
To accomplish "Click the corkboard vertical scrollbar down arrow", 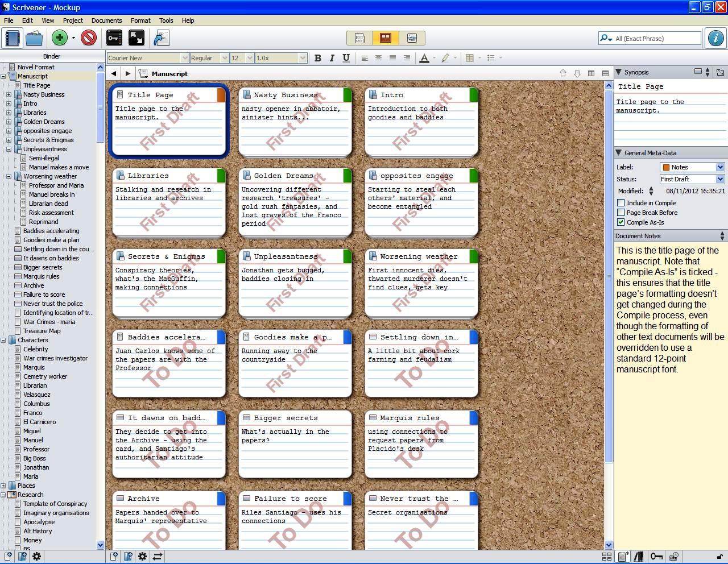I will pos(609,545).
